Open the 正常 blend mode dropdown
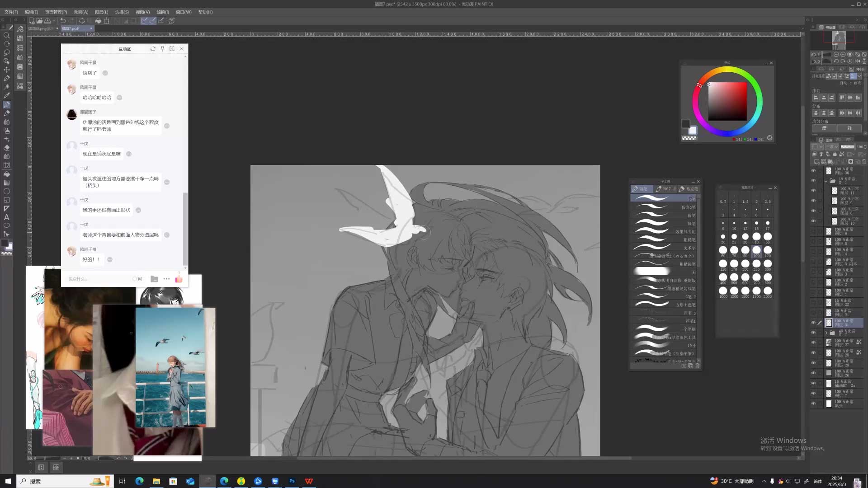This screenshot has width=868, height=488. coord(832,147)
